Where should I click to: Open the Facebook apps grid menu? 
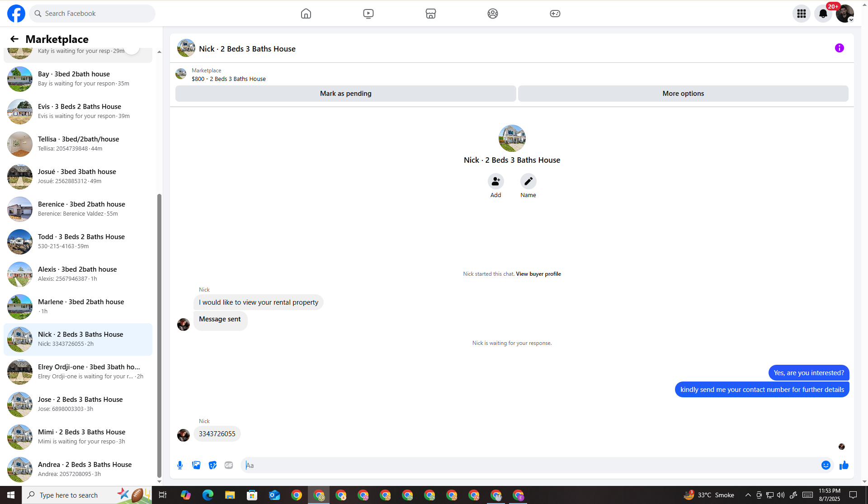click(x=801, y=14)
